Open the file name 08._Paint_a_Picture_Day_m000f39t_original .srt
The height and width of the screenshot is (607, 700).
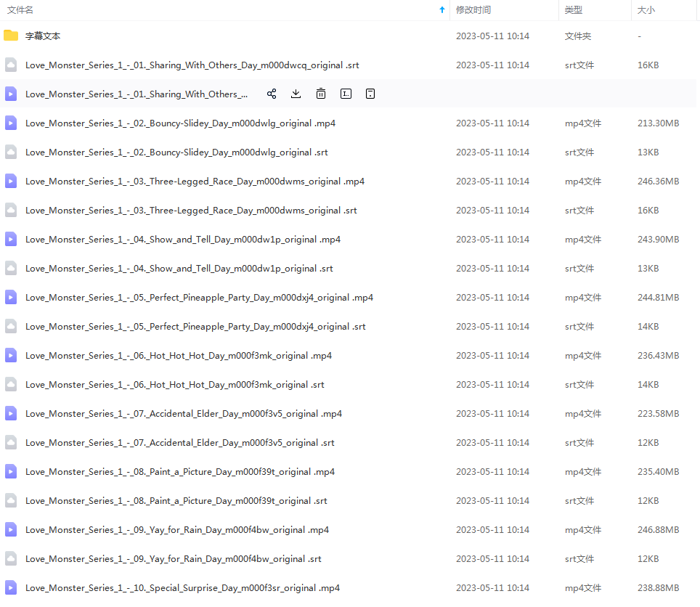[176, 501]
